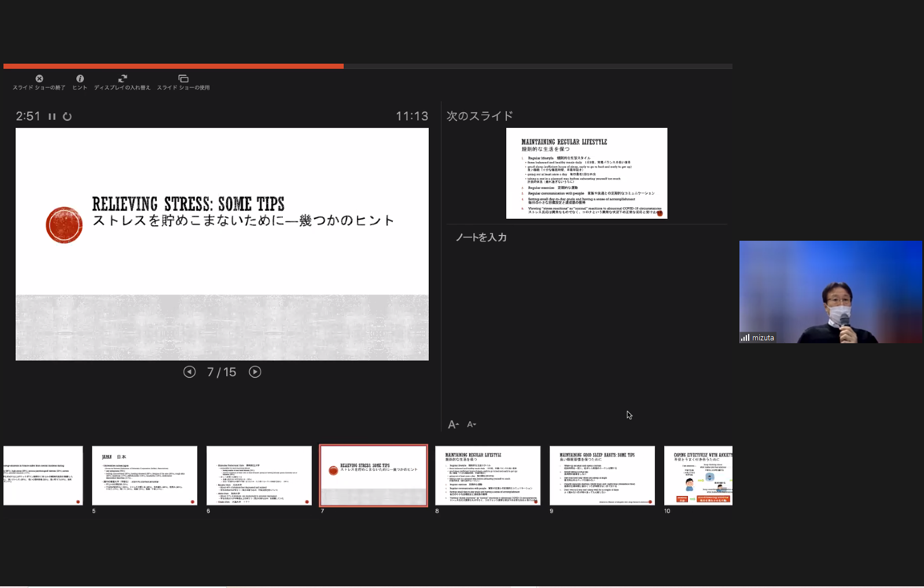The height and width of the screenshot is (588, 924).
Task: Go to the previous slide arrow
Action: pyautogui.click(x=189, y=372)
